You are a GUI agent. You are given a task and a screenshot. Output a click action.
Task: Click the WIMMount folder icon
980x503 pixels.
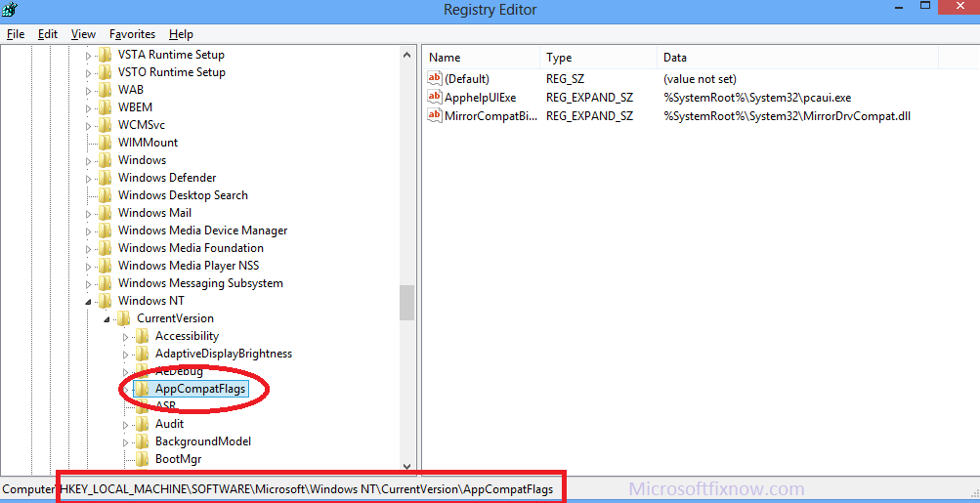pyautogui.click(x=106, y=142)
